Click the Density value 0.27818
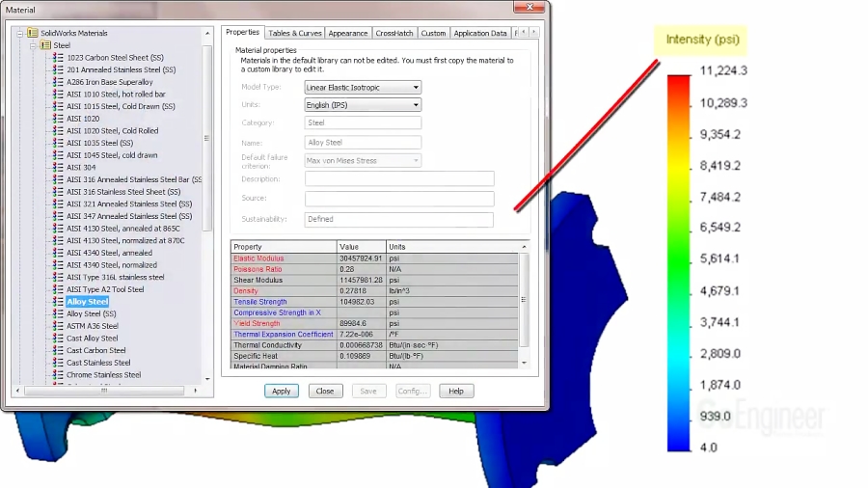Image resolution: width=868 pixels, height=488 pixels. point(353,291)
